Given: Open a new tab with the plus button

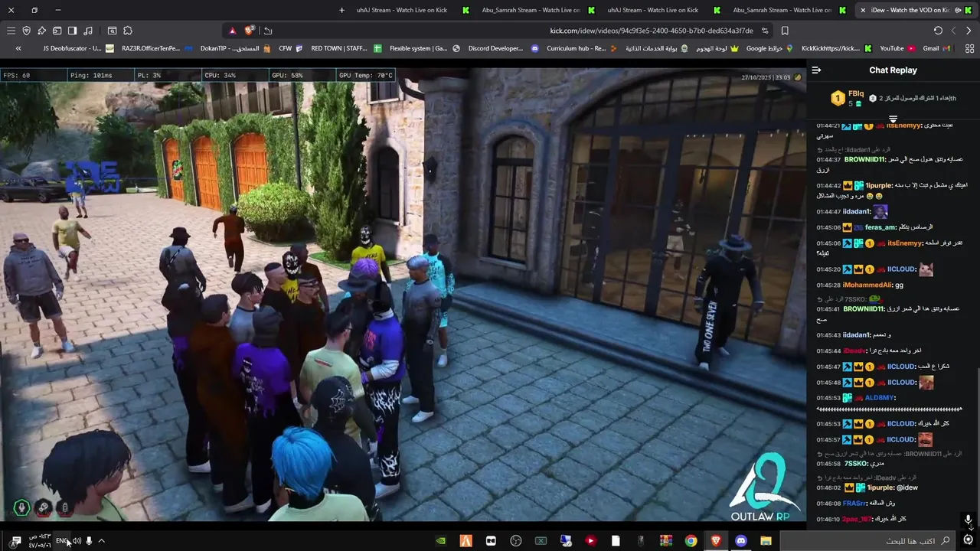Looking at the screenshot, I should point(341,10).
